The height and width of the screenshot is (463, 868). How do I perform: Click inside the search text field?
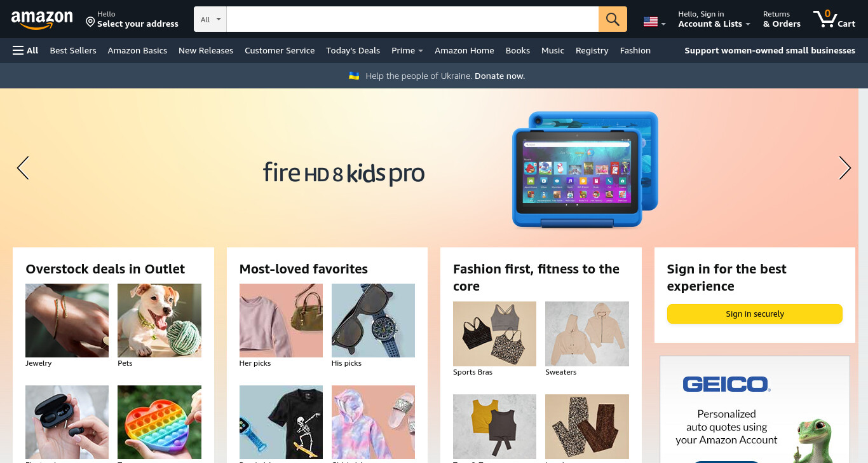(412, 19)
